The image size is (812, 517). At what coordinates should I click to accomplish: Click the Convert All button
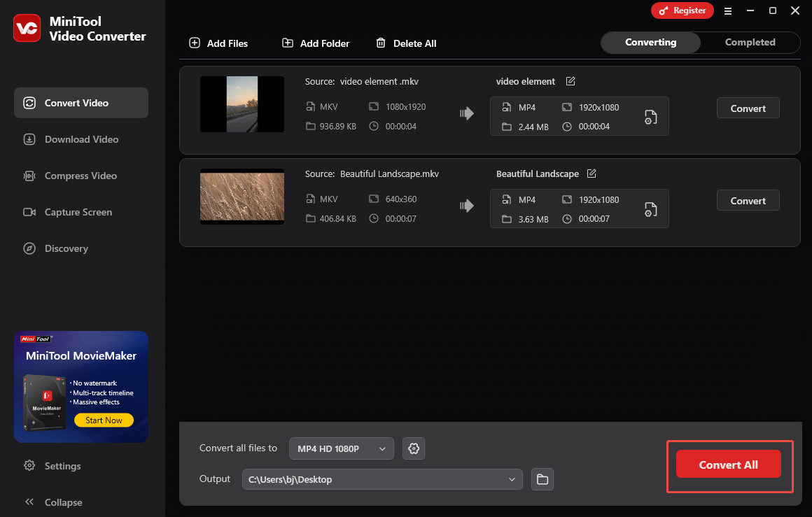pyautogui.click(x=728, y=465)
